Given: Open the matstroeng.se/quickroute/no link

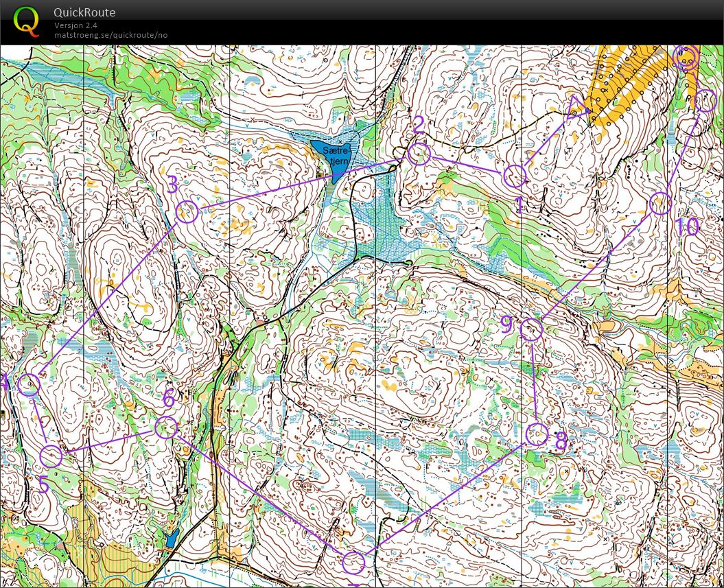Looking at the screenshot, I should (x=110, y=35).
